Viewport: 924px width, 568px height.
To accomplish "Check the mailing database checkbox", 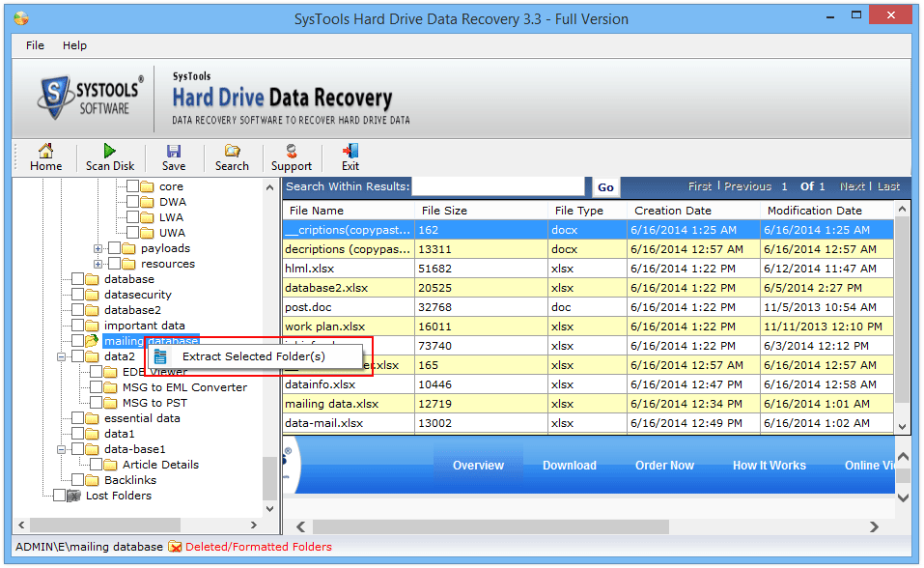I will [78, 341].
